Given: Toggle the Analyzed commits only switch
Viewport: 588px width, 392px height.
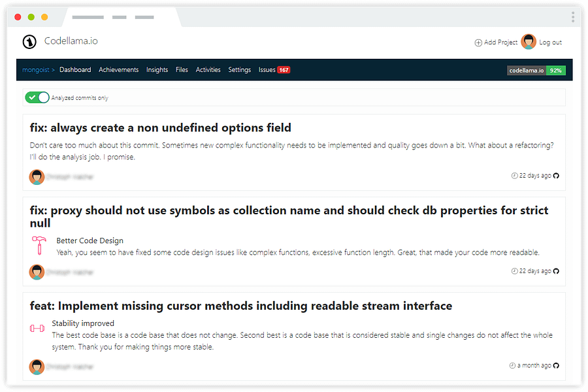Looking at the screenshot, I should point(37,97).
